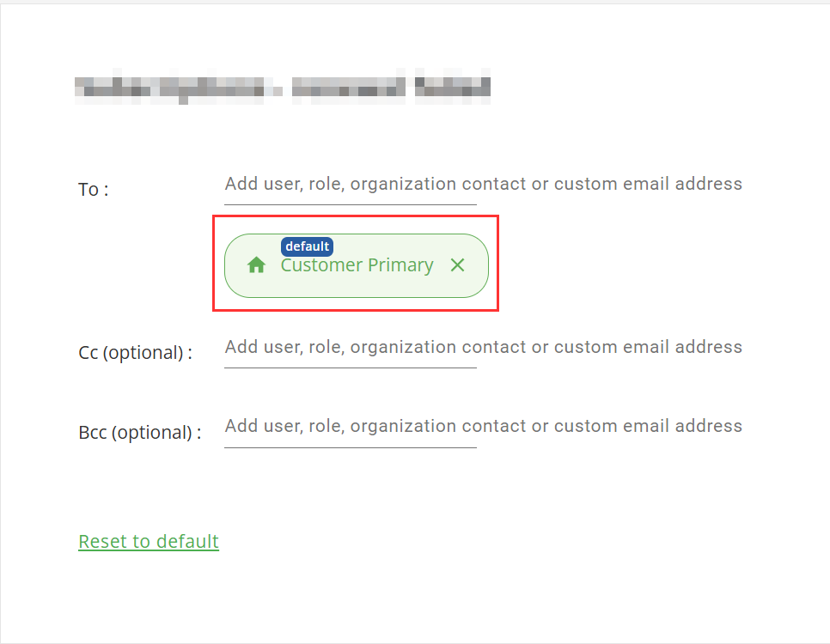Viewport: 830px width, 644px height.
Task: Click the underline beneath the Cc field
Action: tap(351, 368)
